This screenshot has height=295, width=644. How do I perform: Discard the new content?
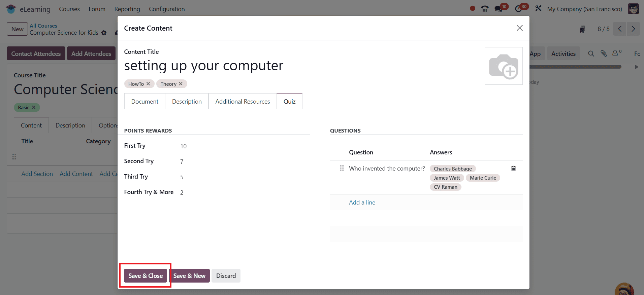tap(226, 276)
